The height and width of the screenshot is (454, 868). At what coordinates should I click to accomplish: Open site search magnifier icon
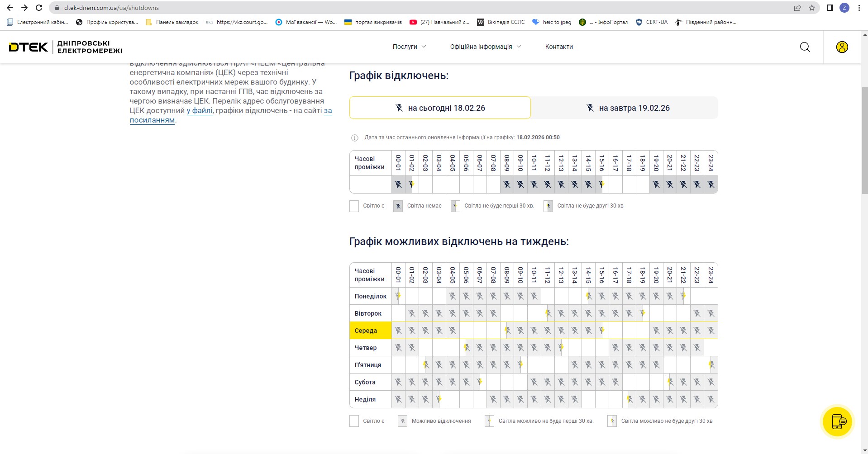(805, 47)
